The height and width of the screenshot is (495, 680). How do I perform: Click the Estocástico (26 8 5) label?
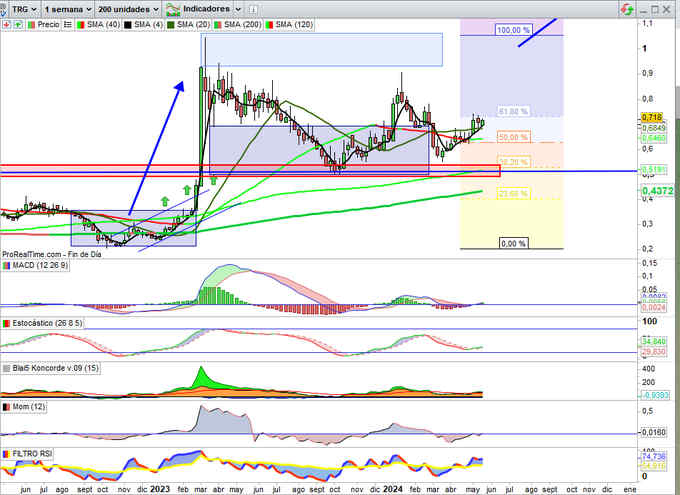[47, 323]
